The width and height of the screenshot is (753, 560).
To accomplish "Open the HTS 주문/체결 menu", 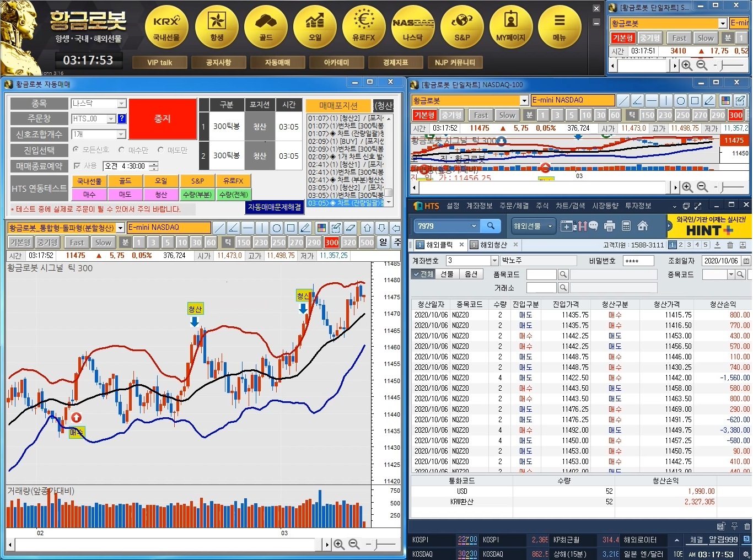I will (x=514, y=206).
